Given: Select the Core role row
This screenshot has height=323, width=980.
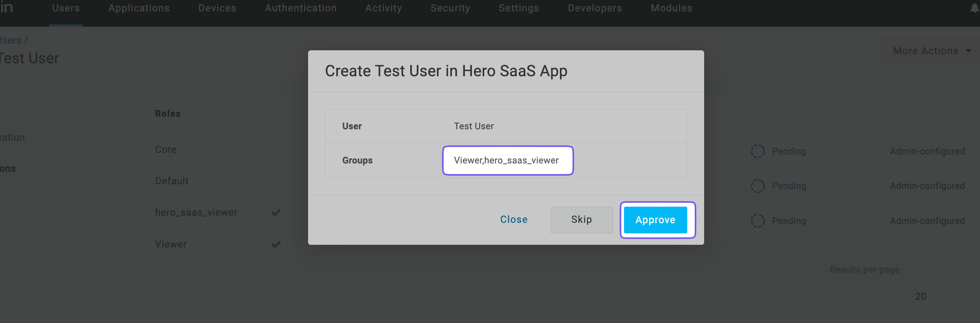Looking at the screenshot, I should (x=215, y=150).
